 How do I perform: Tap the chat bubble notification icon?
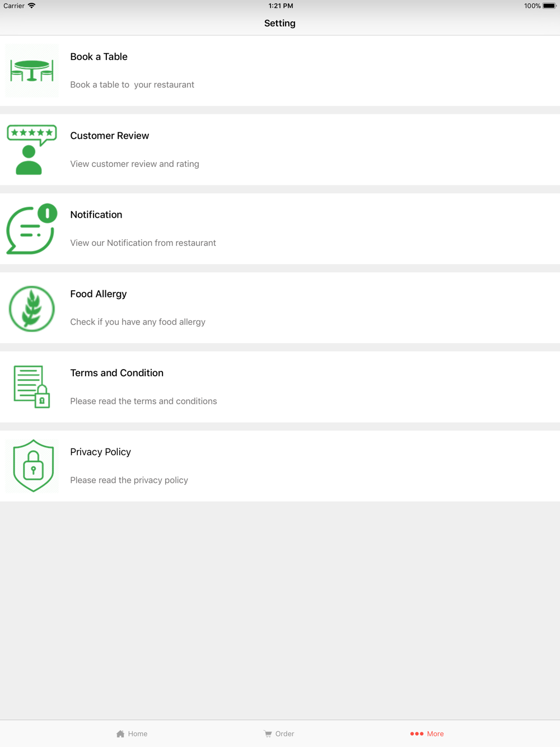coord(32,228)
